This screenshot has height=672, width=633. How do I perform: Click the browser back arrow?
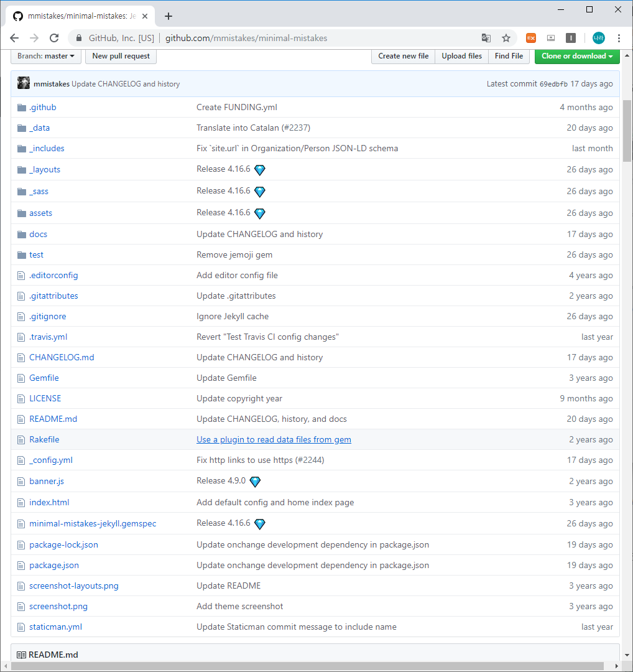click(x=14, y=38)
